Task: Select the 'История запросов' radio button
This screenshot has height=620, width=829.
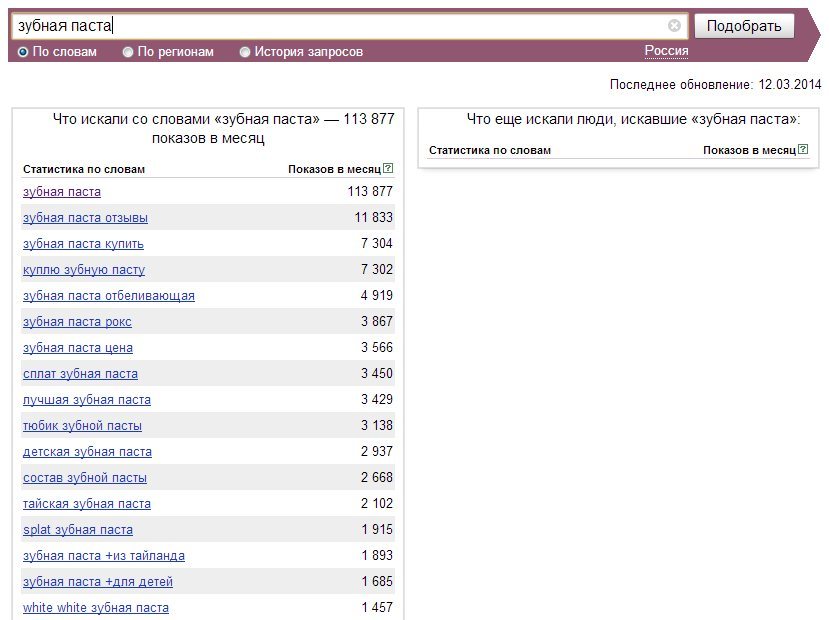Action: click(244, 52)
